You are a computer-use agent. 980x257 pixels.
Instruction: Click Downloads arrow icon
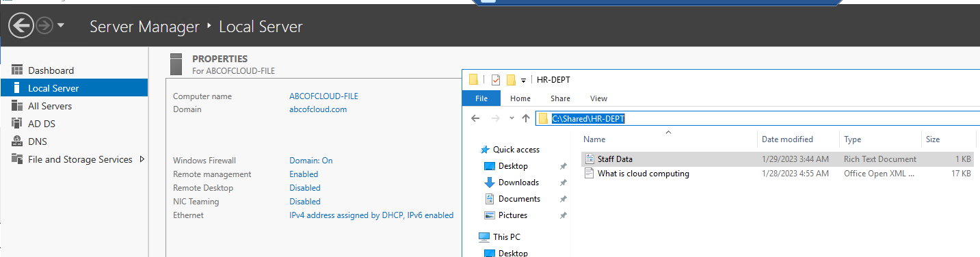point(489,182)
